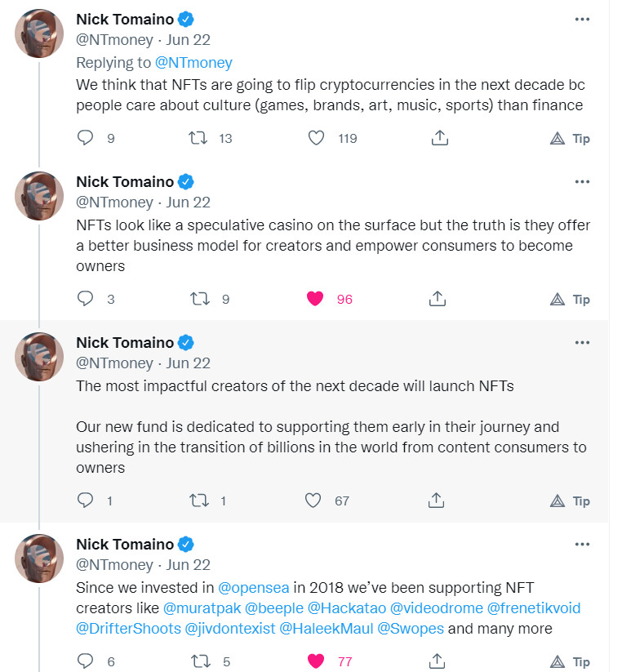Image resolution: width=622 pixels, height=672 pixels.
Task: Reply to the tweet about impactful creators
Action: (x=85, y=501)
